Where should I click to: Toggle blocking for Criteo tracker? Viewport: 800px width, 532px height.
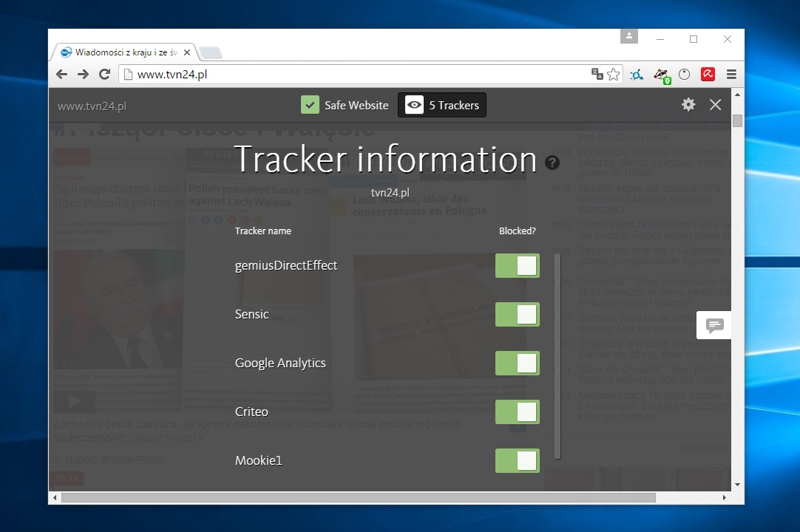pos(518,412)
